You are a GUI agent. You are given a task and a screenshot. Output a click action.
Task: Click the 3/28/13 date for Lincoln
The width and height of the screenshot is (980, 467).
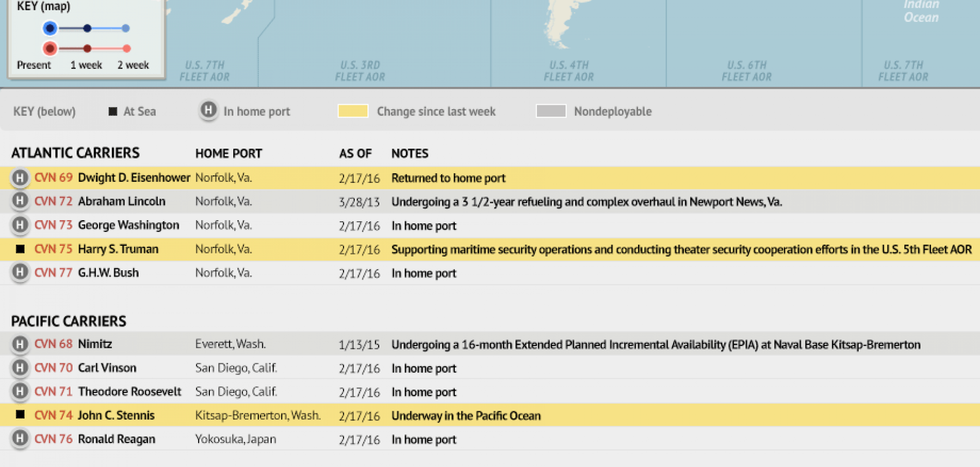(359, 202)
